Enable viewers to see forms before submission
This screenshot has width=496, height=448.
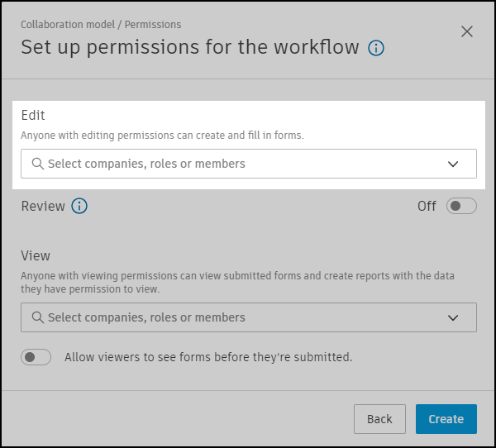tap(36, 357)
